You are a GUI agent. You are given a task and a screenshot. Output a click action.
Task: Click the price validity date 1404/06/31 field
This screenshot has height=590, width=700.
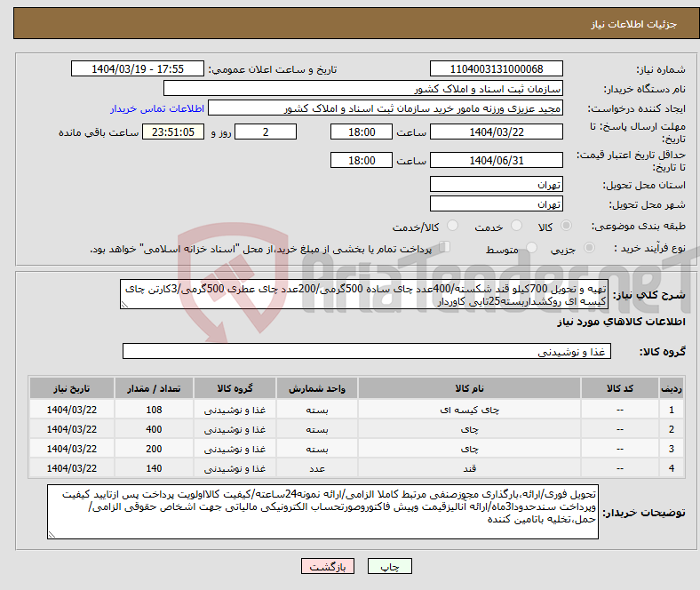497,160
